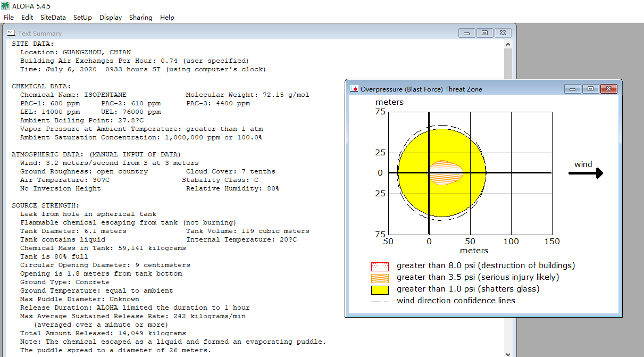Image resolution: width=644 pixels, height=357 pixels.
Task: Click UEL: 76000 ppm value
Action: 131,112
